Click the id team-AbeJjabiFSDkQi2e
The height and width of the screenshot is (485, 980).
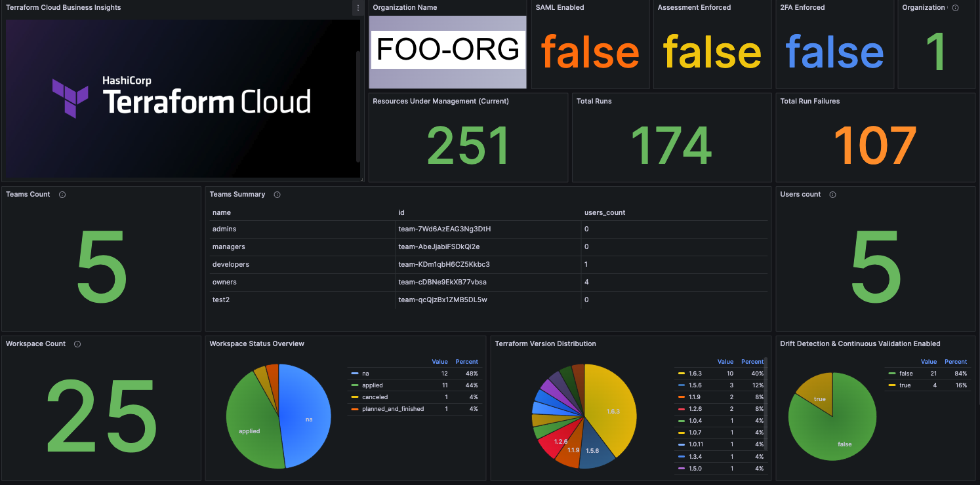coord(439,247)
